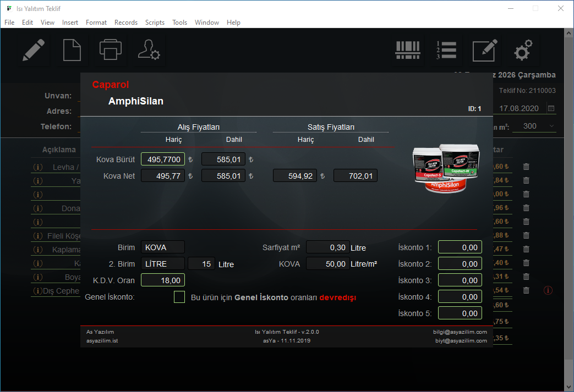Click trash icon beside ,47 ₺ row

[526, 249]
